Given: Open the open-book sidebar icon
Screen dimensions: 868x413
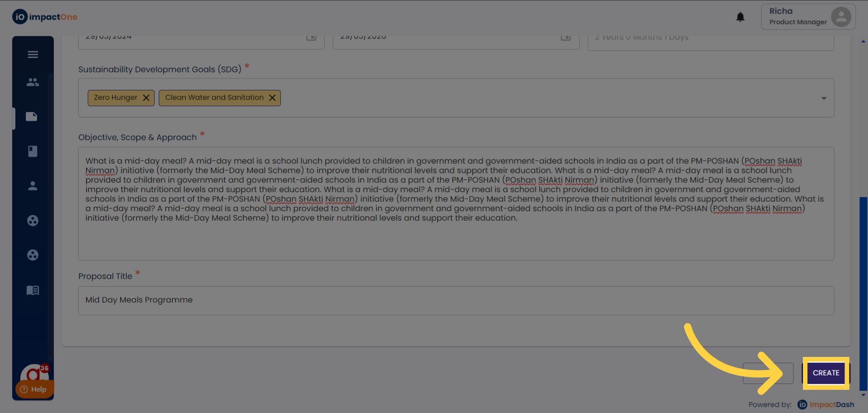Looking at the screenshot, I should (33, 290).
